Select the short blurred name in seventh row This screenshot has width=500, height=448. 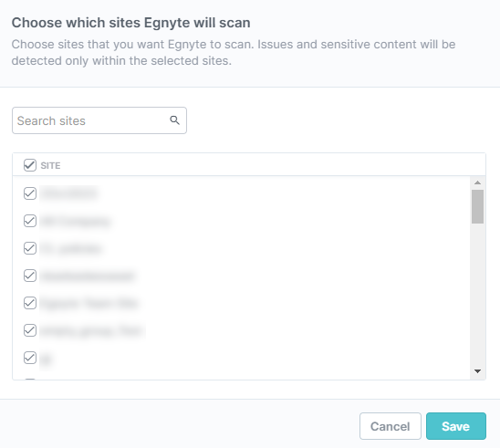click(46, 359)
